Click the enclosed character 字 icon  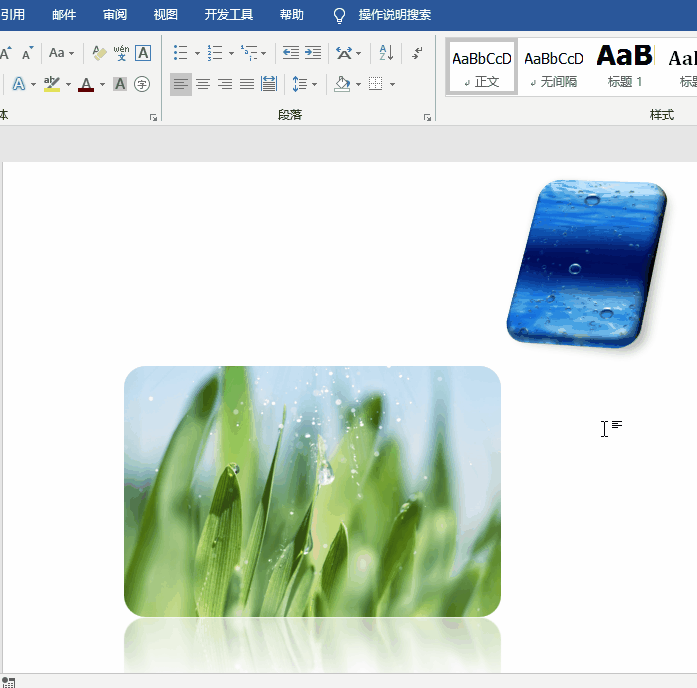142,84
